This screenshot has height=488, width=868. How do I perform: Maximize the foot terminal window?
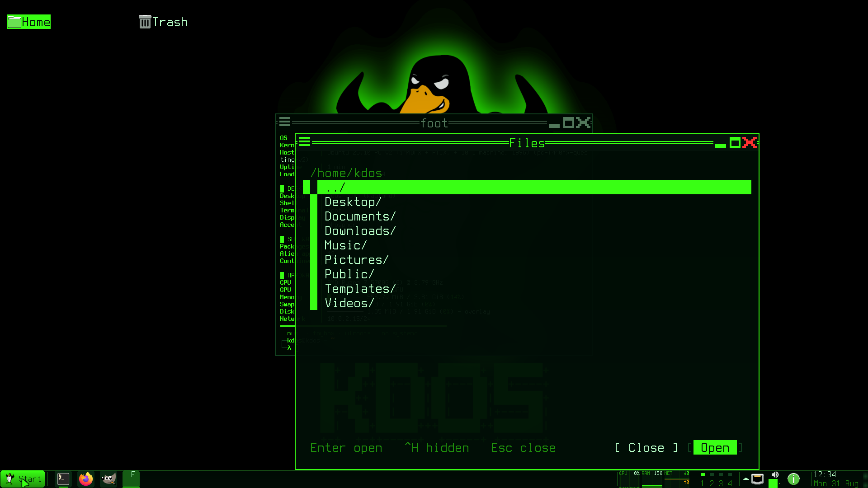(x=569, y=122)
